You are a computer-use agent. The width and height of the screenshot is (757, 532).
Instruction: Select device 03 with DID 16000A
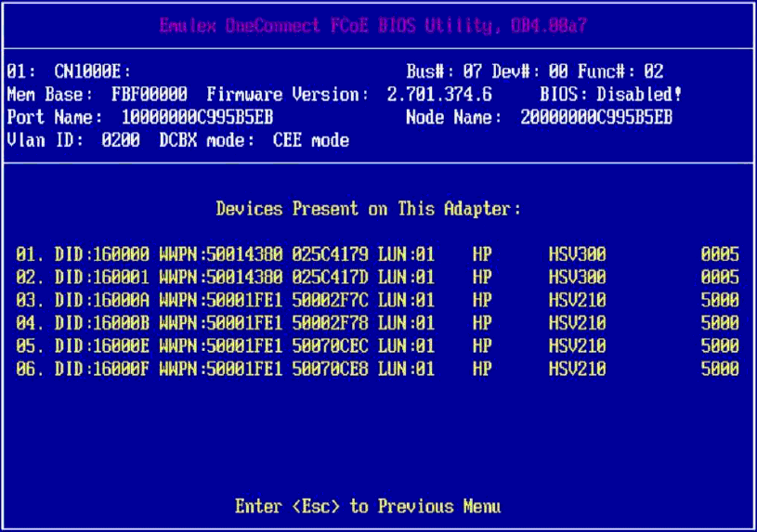[377, 300]
